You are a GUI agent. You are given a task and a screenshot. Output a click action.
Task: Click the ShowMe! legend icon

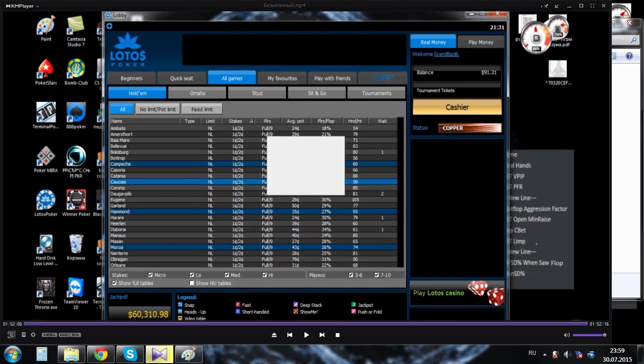[295, 311]
